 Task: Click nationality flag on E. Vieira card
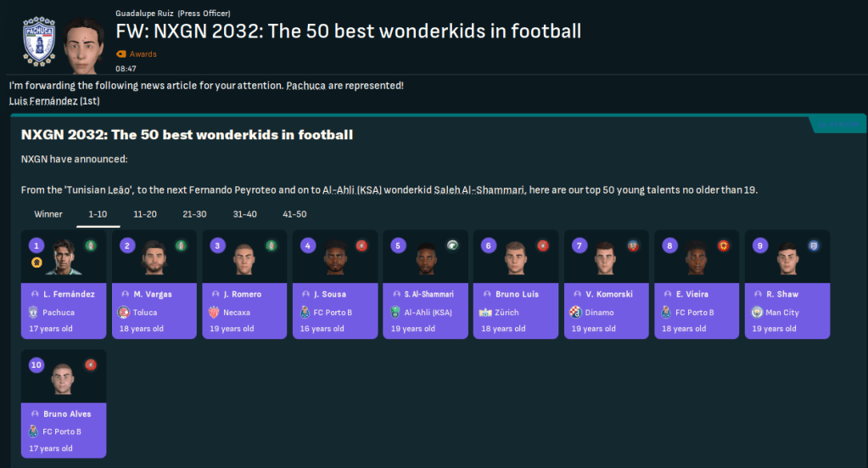(x=723, y=245)
